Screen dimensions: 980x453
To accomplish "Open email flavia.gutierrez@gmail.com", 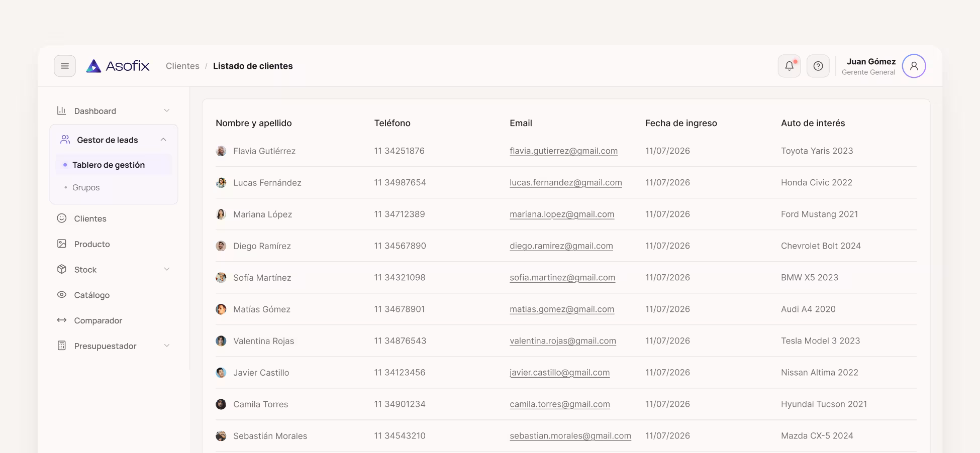I will (x=563, y=151).
